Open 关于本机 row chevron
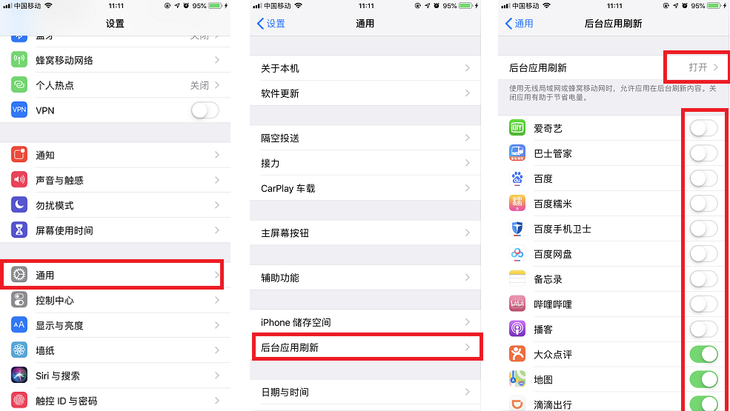This screenshot has height=411, width=730. point(467,68)
